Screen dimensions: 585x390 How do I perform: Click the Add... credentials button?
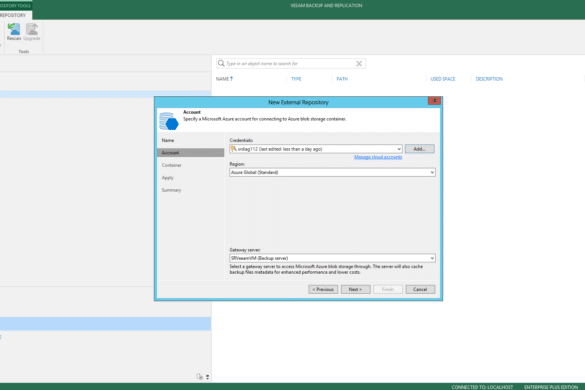click(419, 149)
